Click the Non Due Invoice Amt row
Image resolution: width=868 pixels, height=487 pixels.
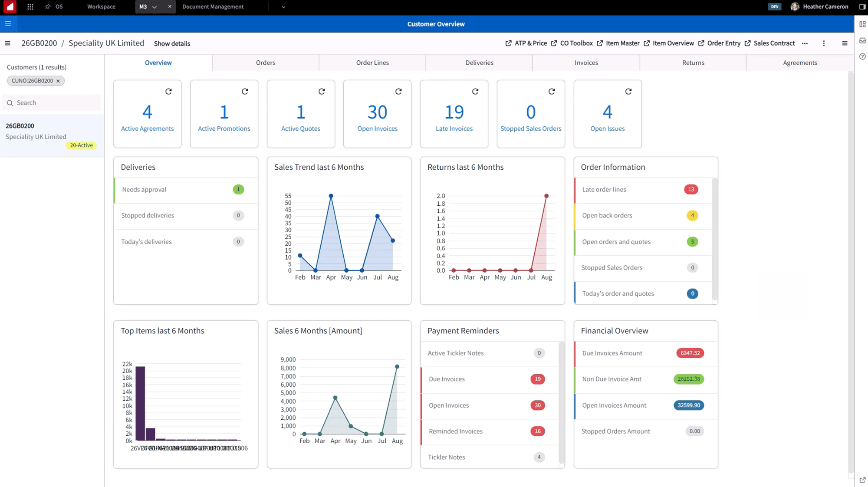646,379
